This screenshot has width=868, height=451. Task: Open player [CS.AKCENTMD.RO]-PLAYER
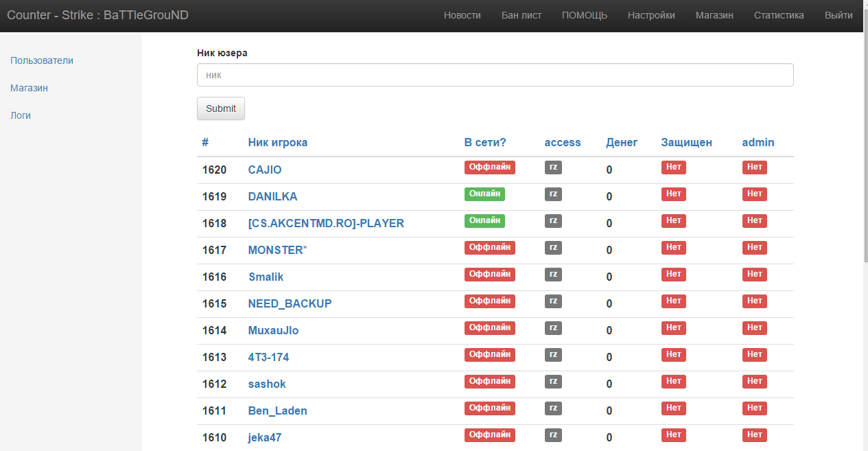click(326, 223)
